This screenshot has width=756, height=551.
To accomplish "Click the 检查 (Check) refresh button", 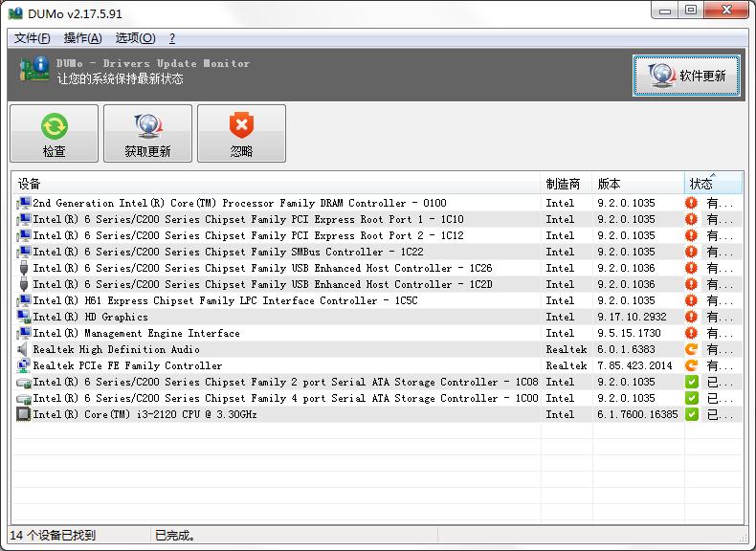I will point(54,133).
